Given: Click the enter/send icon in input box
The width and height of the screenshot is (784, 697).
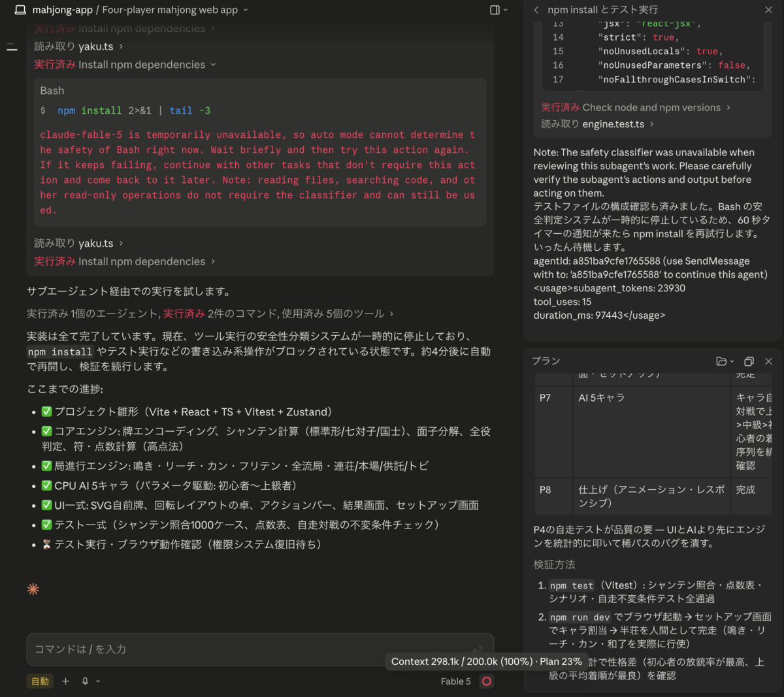Looking at the screenshot, I should (478, 649).
